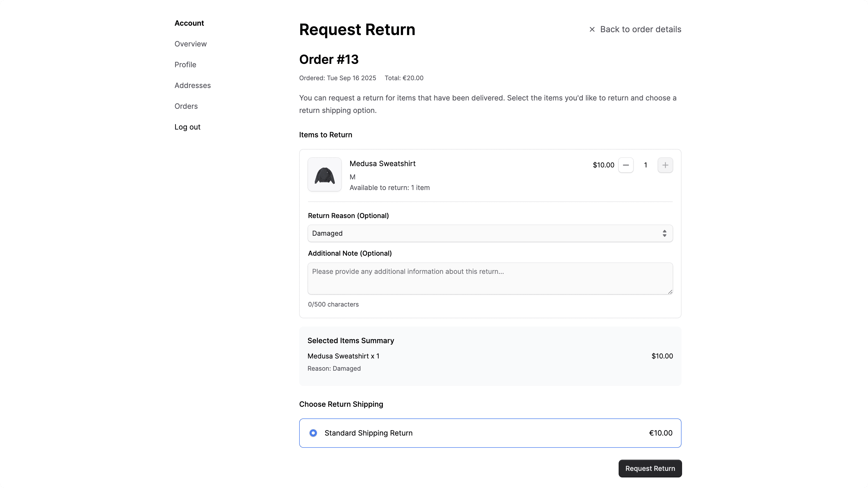
Task: Open the Addresses section
Action: coord(192,85)
